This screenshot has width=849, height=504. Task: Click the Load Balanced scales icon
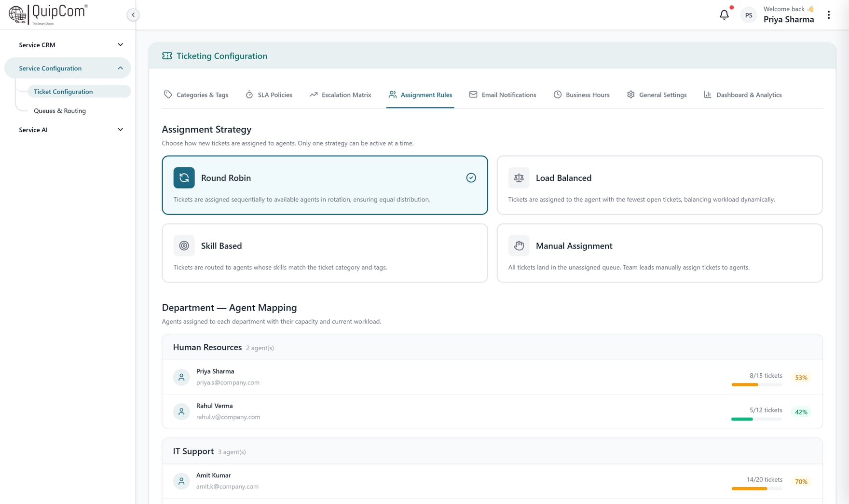(x=519, y=178)
